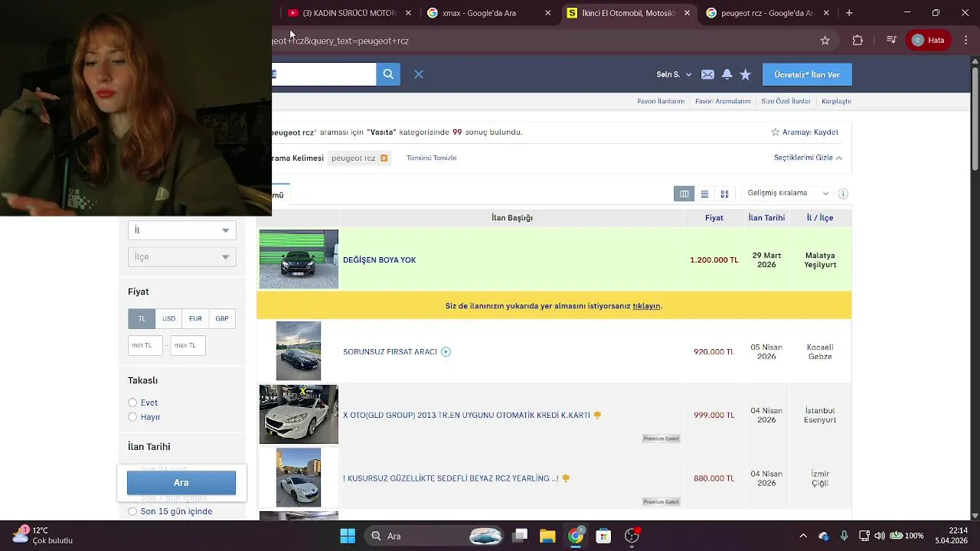Click into the max TL price field
The image size is (980, 551).
(x=188, y=345)
